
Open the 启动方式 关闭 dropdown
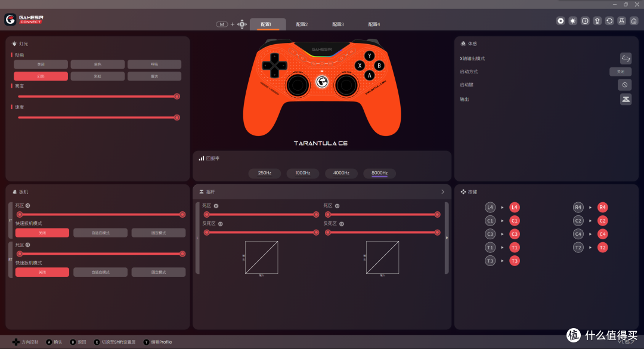pos(621,72)
